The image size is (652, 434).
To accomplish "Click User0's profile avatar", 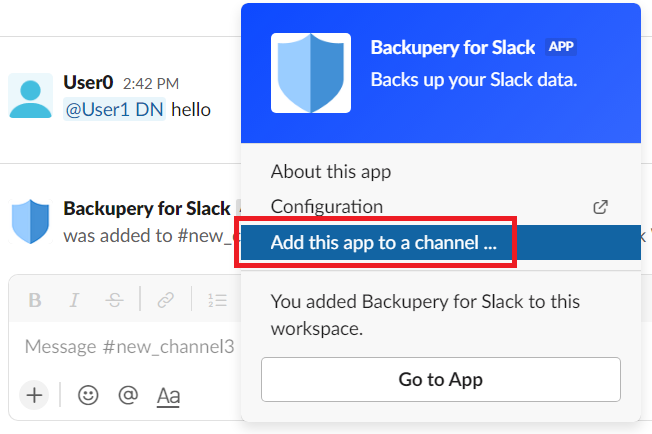I will tap(31, 96).
